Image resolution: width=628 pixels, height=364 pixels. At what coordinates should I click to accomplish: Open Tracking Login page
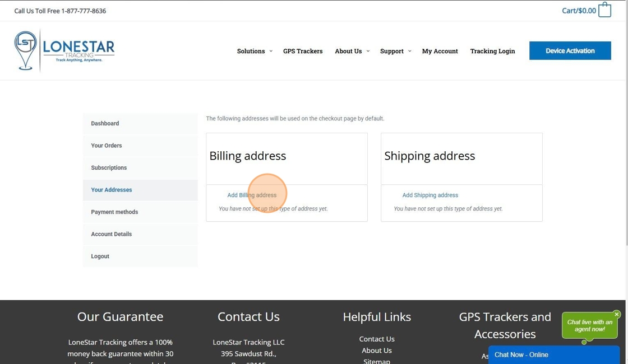492,51
